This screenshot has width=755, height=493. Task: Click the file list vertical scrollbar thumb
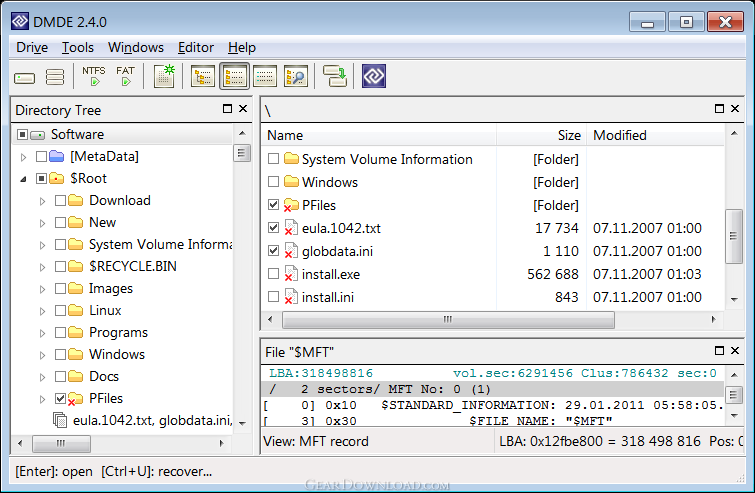(x=733, y=236)
